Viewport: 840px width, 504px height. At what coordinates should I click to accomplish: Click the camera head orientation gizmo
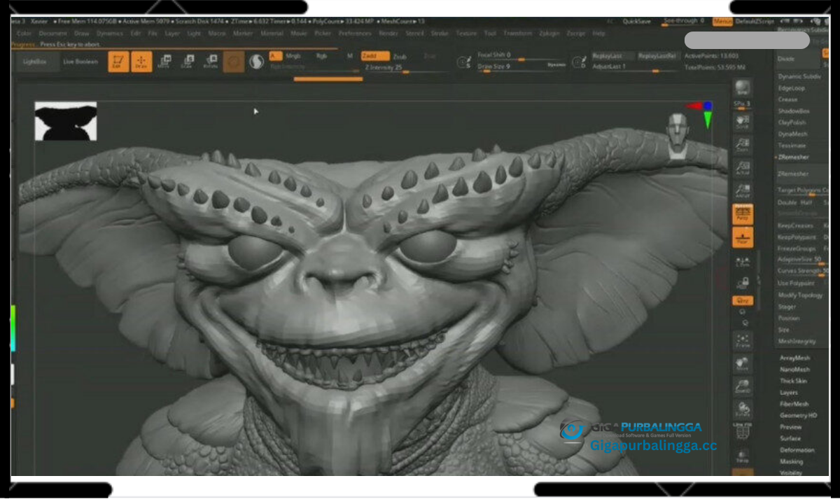click(676, 134)
